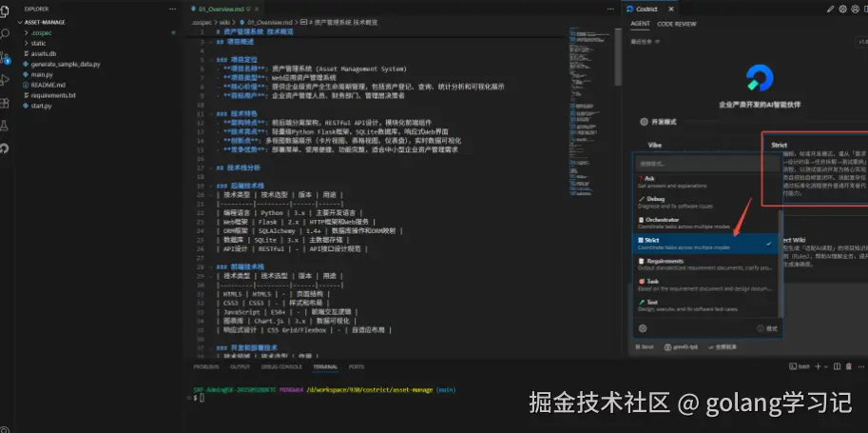Open the model selector in chat footer
The width and height of the screenshot is (868, 433).
(682, 346)
